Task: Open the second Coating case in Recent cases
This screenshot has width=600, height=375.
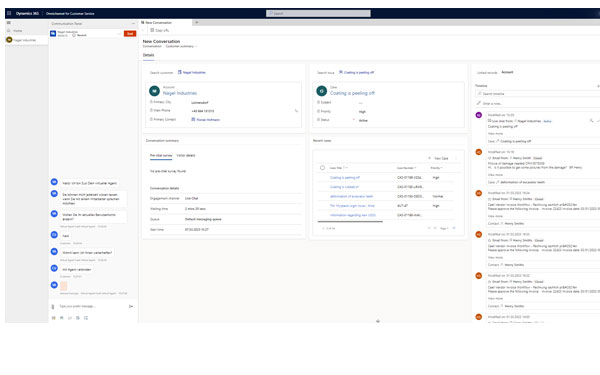Action: pos(344,187)
